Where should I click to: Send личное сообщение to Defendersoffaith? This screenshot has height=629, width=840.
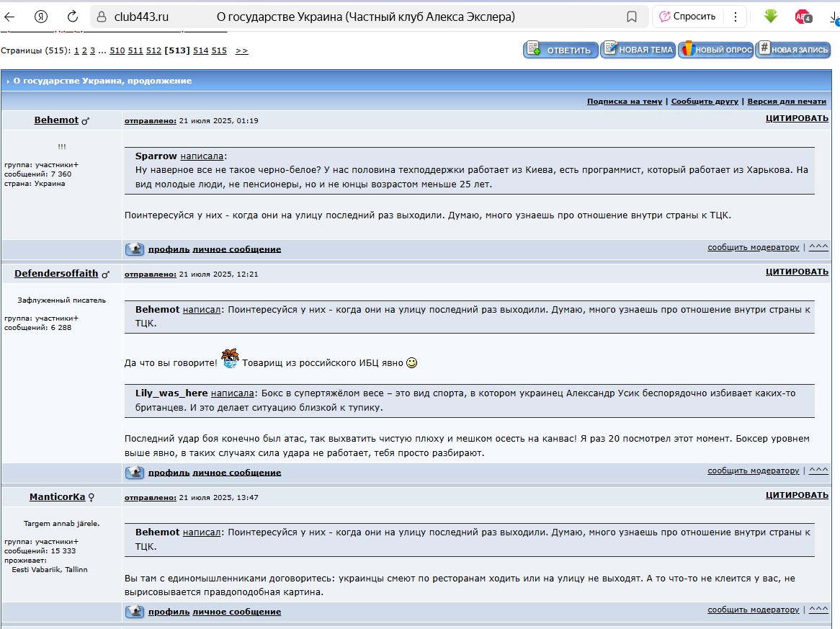(237, 473)
